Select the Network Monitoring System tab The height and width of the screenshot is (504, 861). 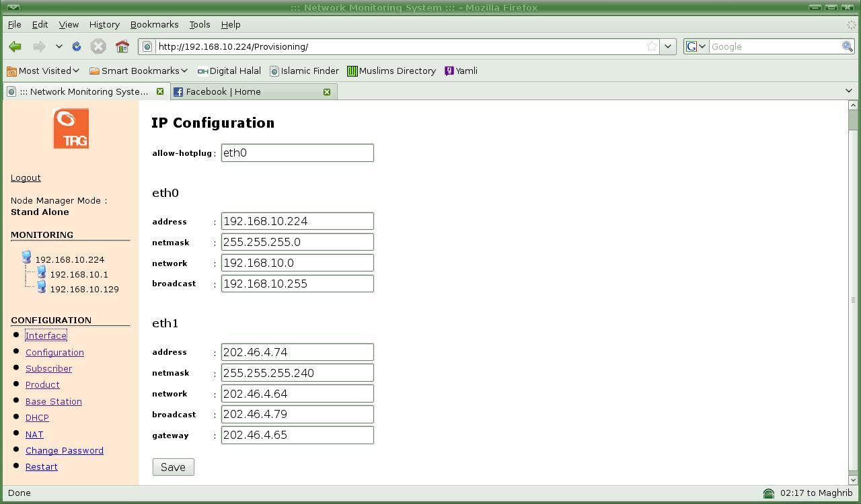85,91
